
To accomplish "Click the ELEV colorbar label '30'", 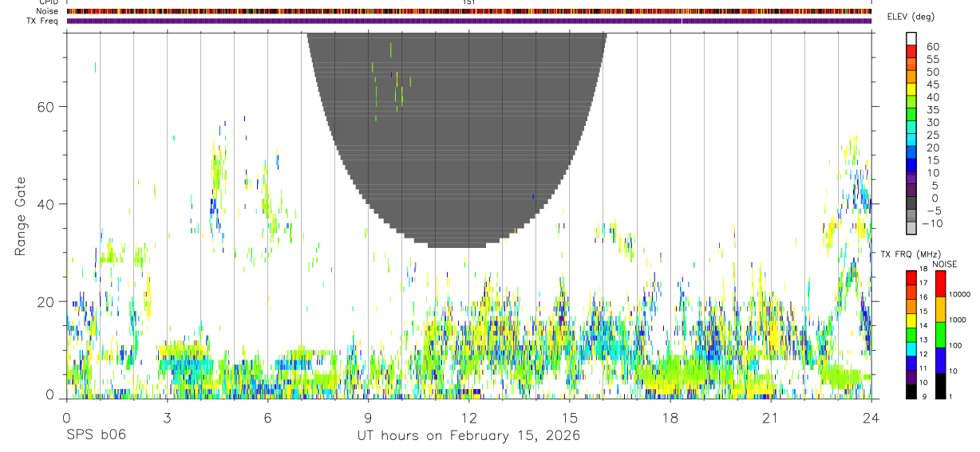I will [x=932, y=122].
